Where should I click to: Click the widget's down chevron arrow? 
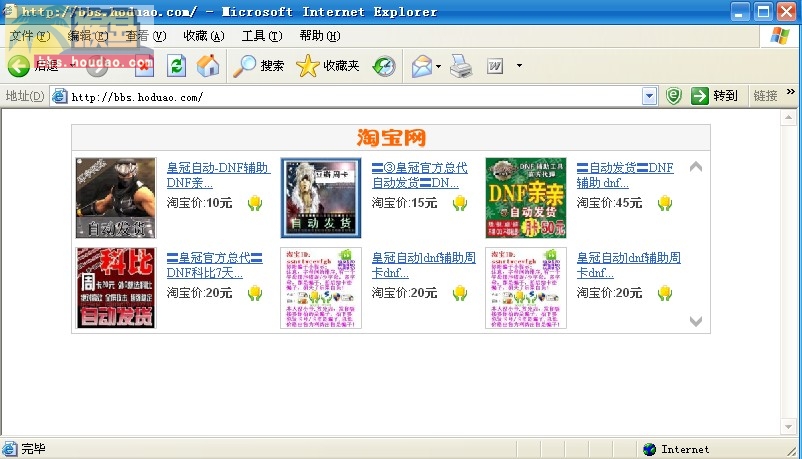point(696,321)
